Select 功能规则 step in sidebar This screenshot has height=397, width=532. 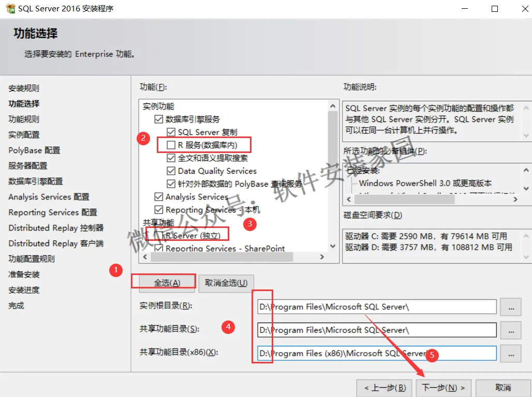24,119
